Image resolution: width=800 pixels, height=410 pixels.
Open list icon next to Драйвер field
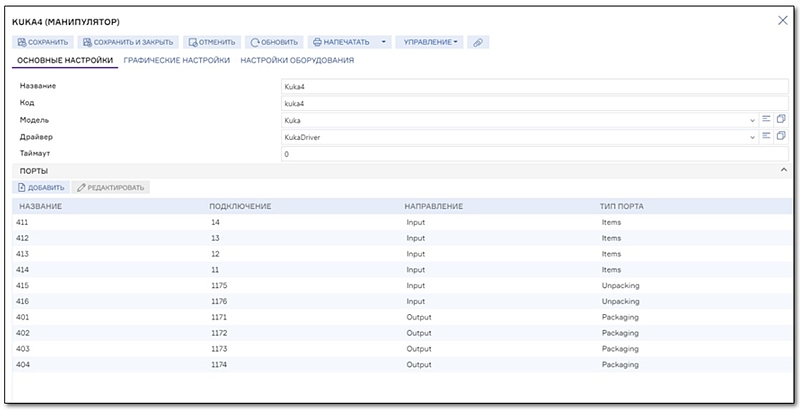tap(766, 136)
